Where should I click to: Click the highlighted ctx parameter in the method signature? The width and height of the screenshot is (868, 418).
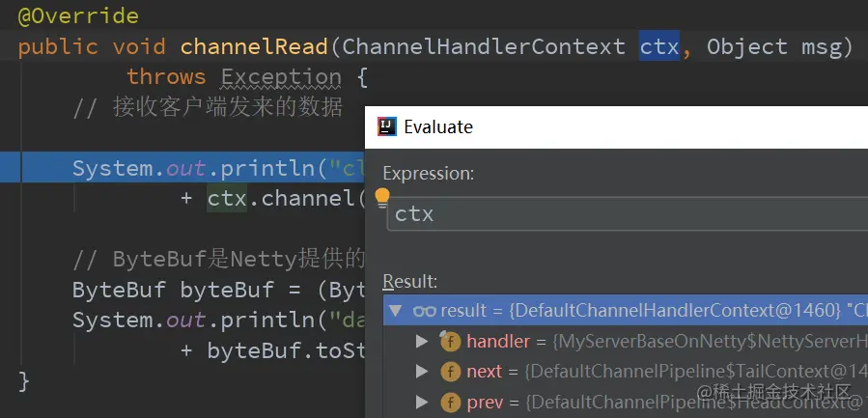click(659, 46)
